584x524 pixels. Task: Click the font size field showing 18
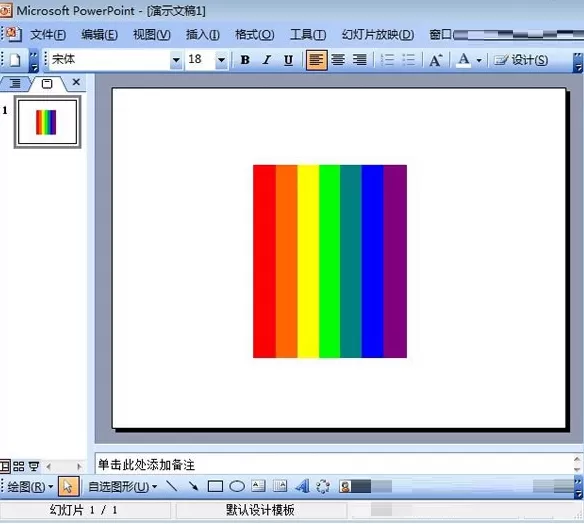pyautogui.click(x=201, y=60)
